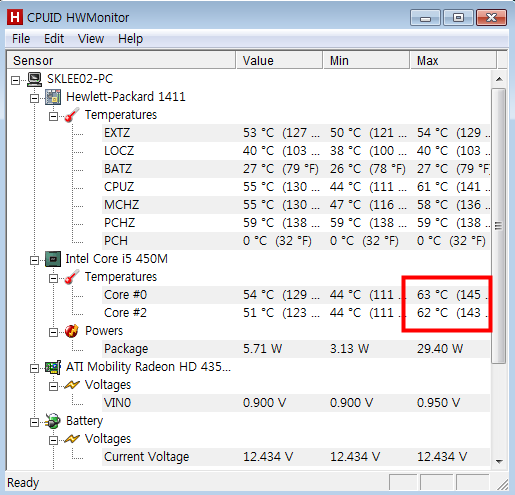
Task: Select the VIN0 voltage row
Action: click(x=296, y=403)
